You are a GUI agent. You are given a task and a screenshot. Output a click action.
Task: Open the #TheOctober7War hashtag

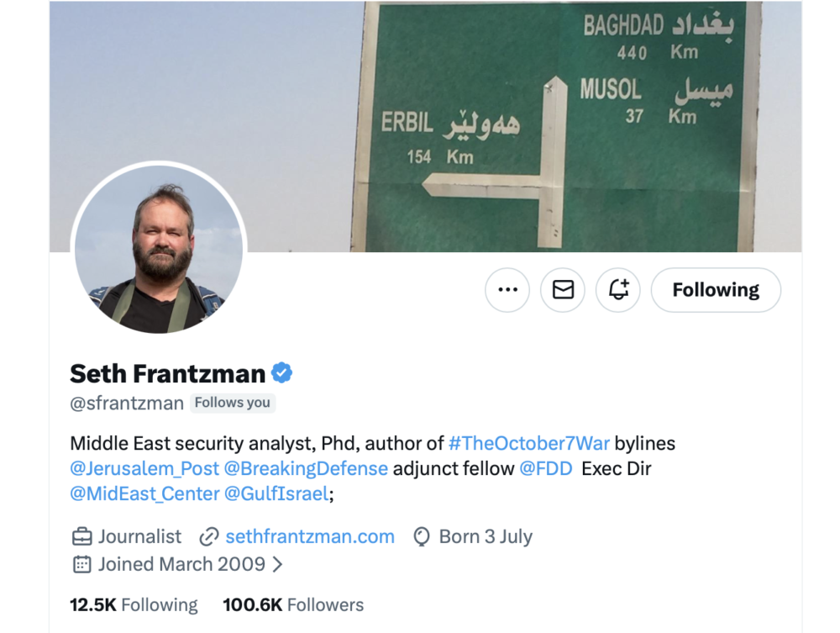point(528,443)
